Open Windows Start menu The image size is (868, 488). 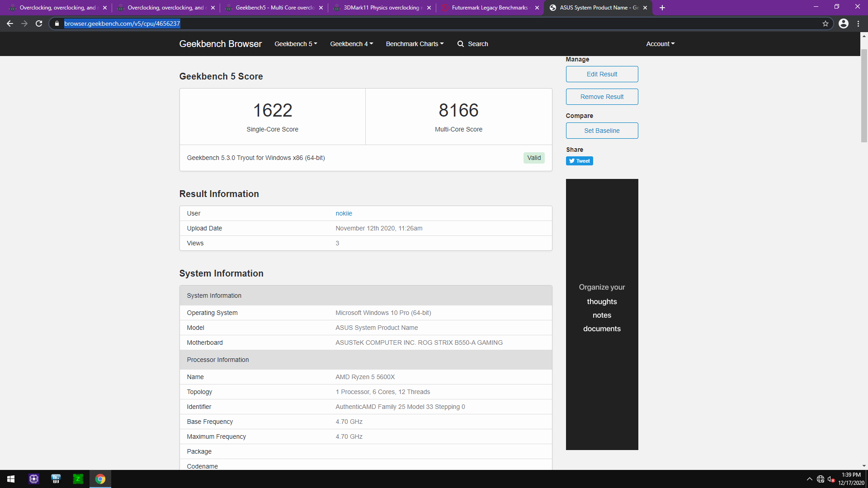click(11, 479)
